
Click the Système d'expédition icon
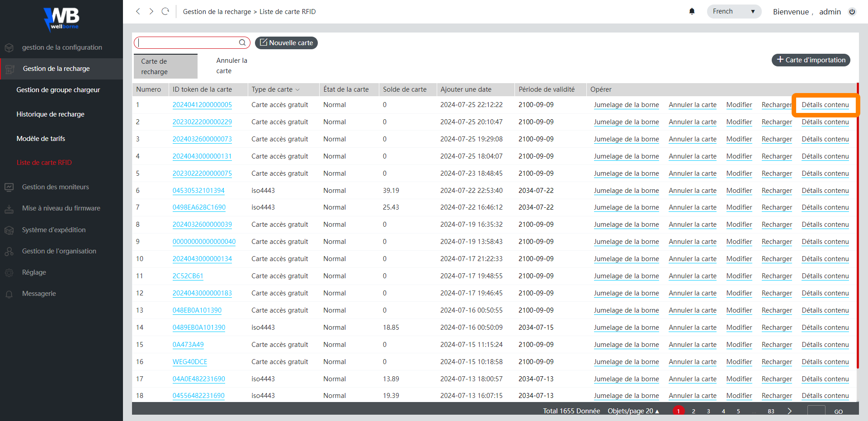[x=9, y=230]
